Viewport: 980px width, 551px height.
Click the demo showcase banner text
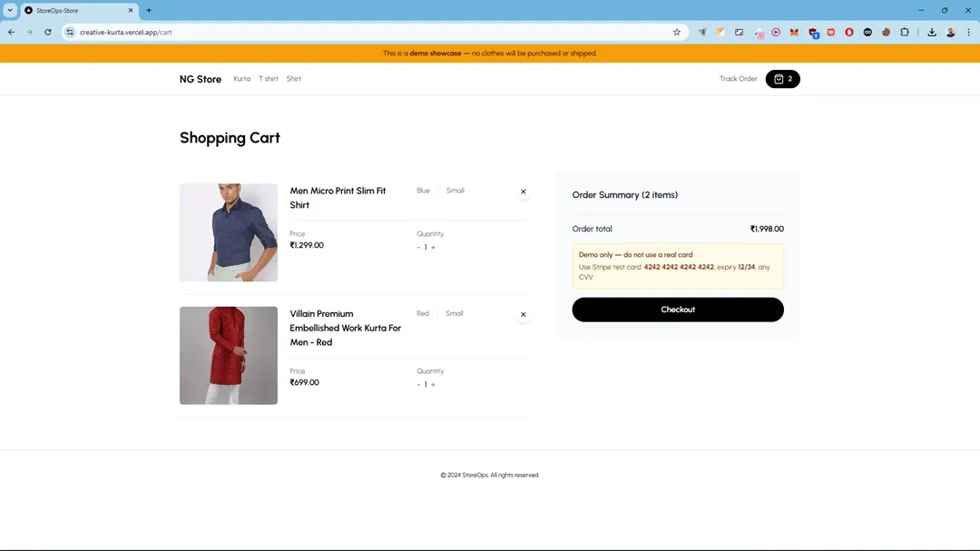(x=490, y=54)
